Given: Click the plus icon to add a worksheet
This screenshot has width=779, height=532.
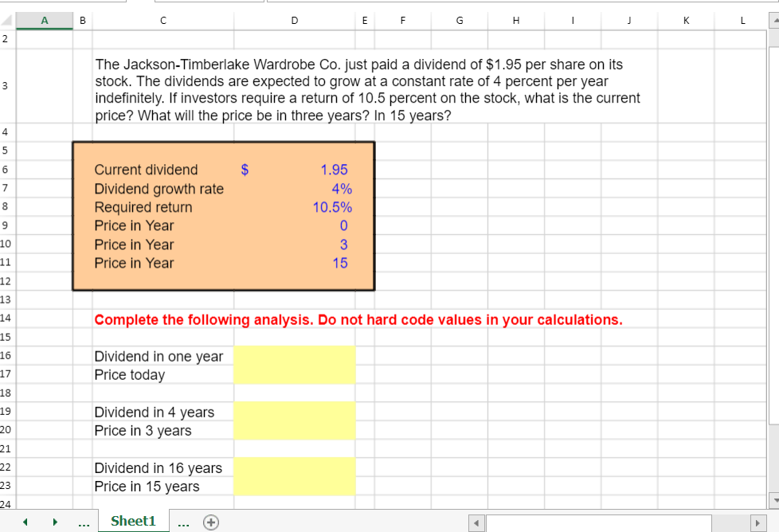Looking at the screenshot, I should [211, 522].
